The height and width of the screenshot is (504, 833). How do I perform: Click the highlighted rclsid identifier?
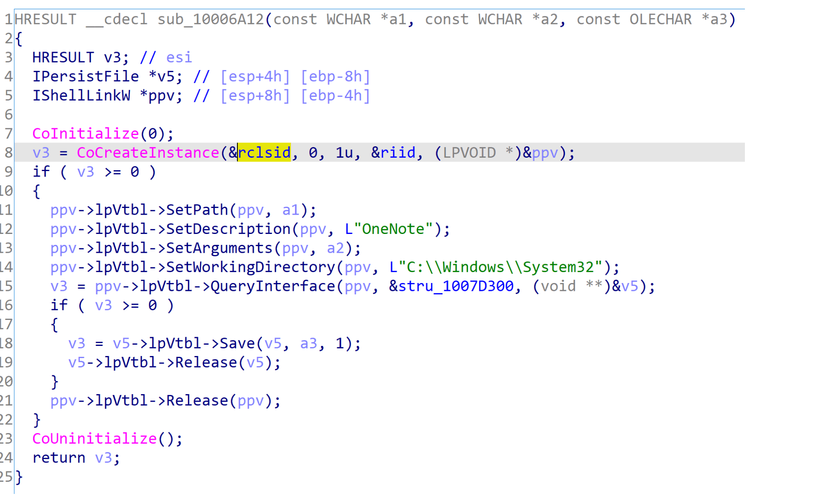coord(264,153)
